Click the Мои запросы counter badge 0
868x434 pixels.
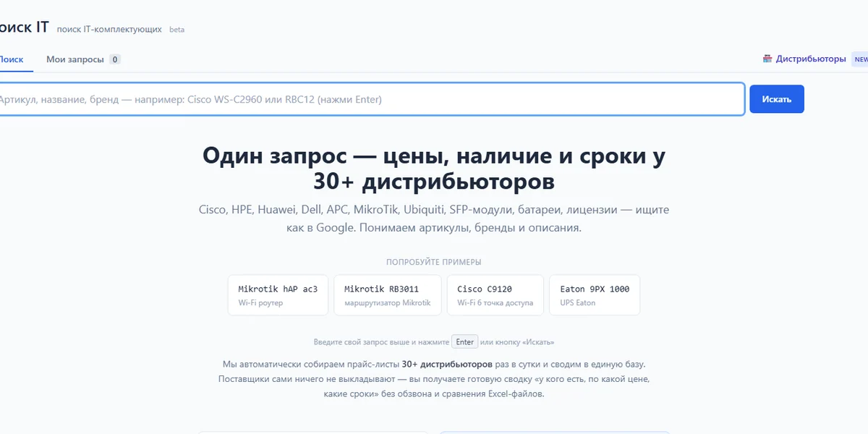(115, 59)
